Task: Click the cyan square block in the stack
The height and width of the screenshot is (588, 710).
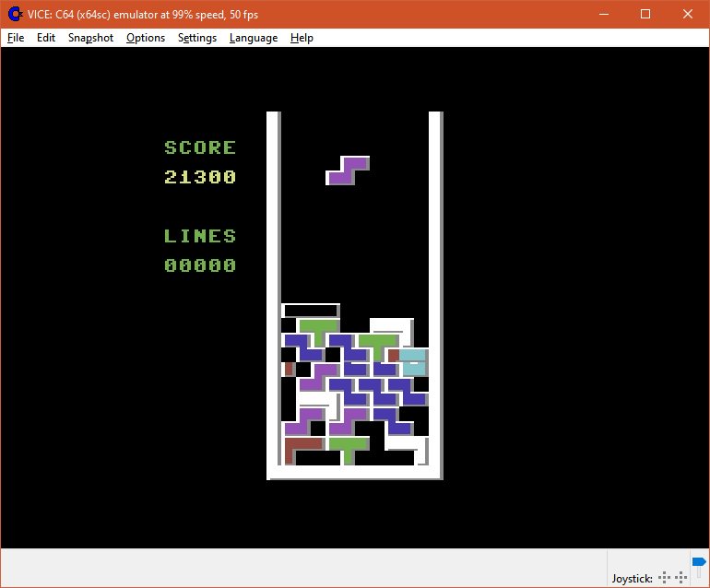Action: pyautogui.click(x=413, y=362)
